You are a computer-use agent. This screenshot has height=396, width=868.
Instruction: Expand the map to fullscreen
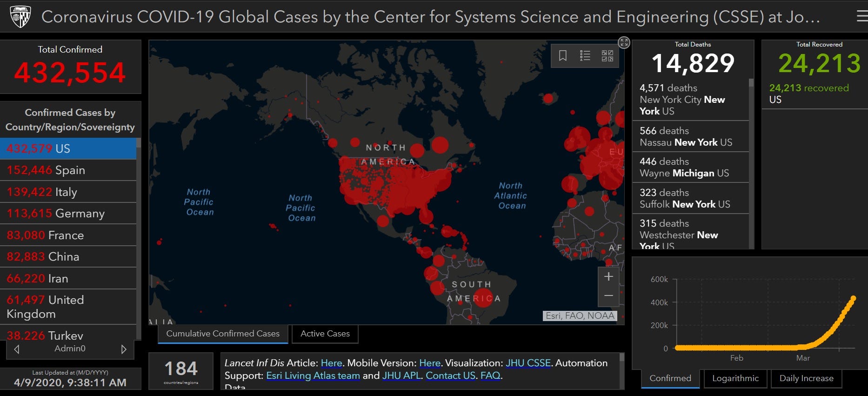(x=624, y=43)
